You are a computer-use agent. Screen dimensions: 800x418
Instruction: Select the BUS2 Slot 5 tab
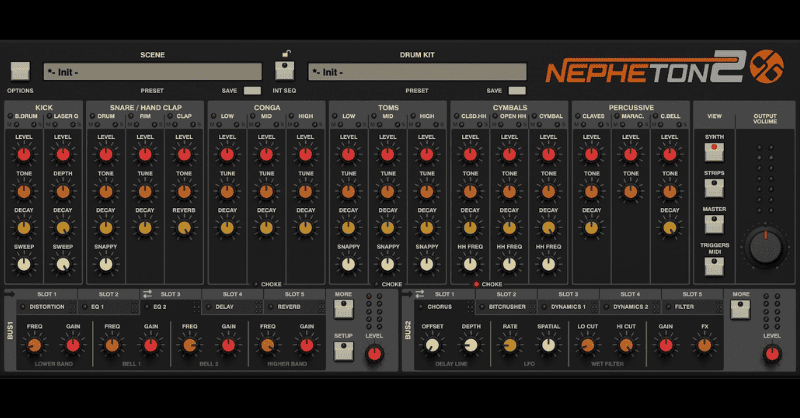tap(692, 294)
